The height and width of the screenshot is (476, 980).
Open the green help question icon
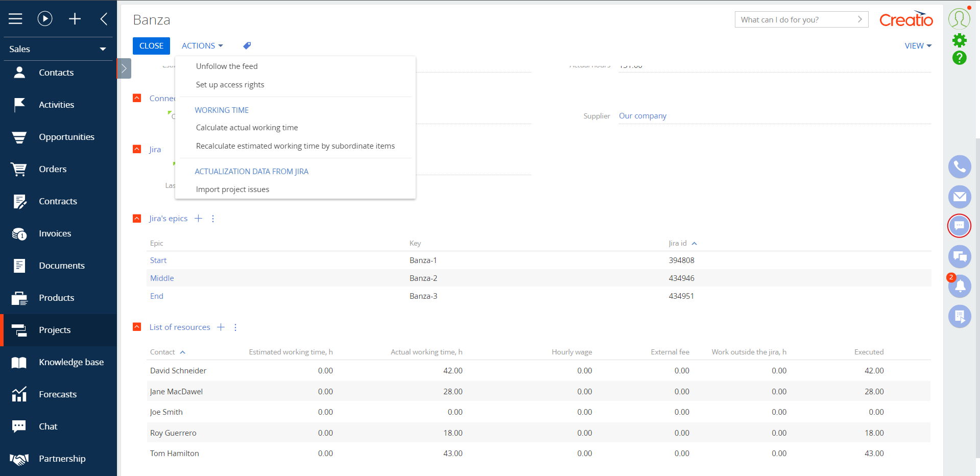(x=960, y=58)
